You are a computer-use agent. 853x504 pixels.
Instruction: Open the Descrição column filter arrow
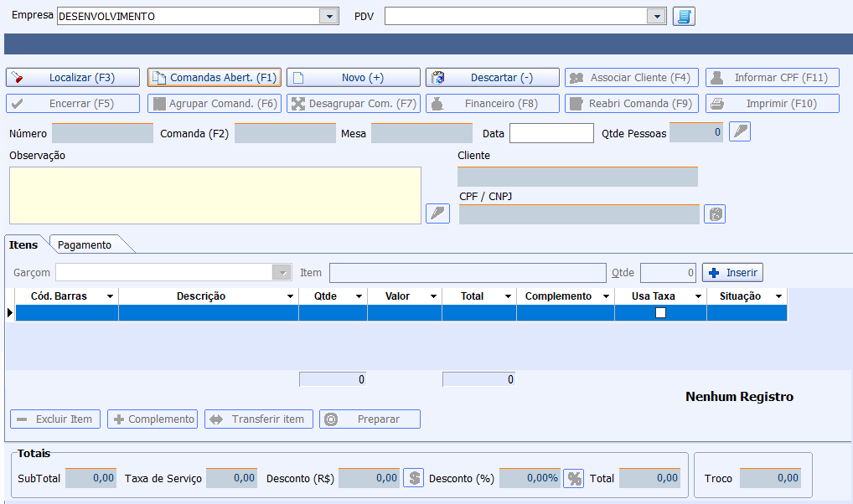(290, 296)
